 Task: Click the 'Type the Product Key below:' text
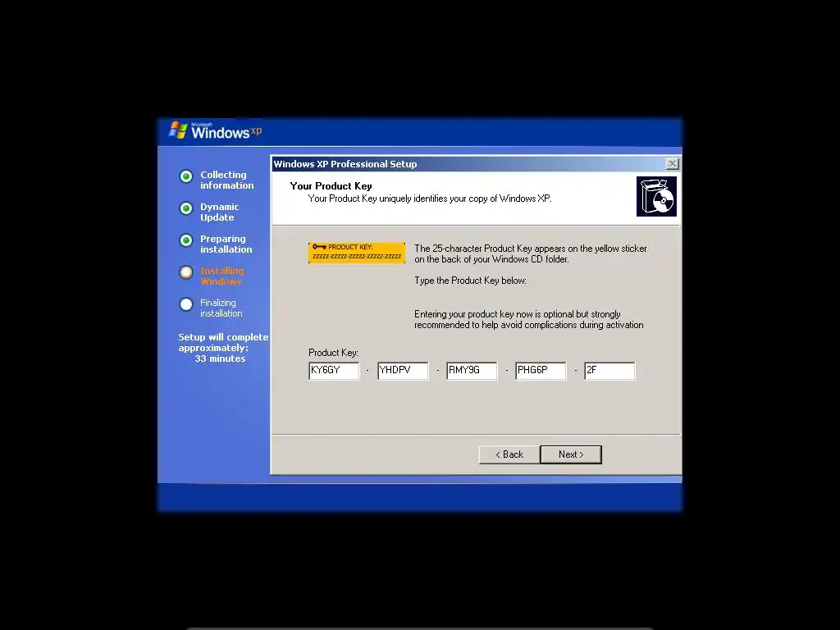(x=470, y=281)
